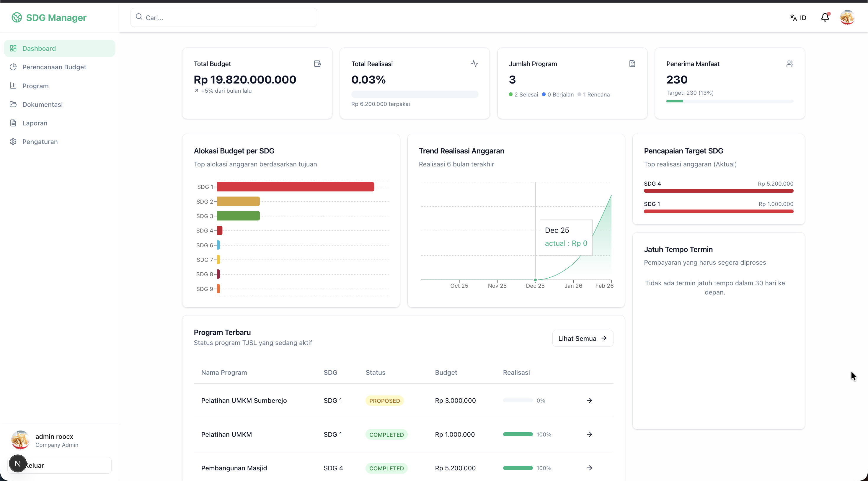Click the red SDG 1 bar in chart

[x=295, y=186]
